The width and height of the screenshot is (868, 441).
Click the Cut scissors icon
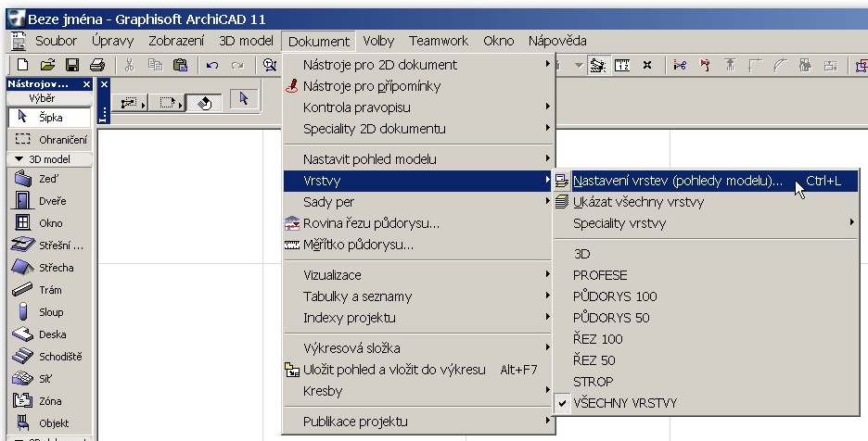coord(130,65)
